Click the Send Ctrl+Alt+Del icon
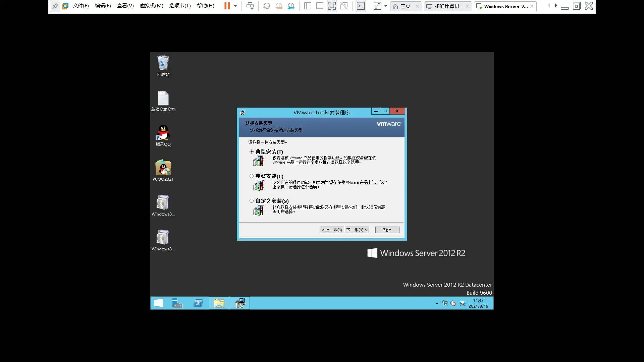Image resolution: width=644 pixels, height=362 pixels. point(250,6)
